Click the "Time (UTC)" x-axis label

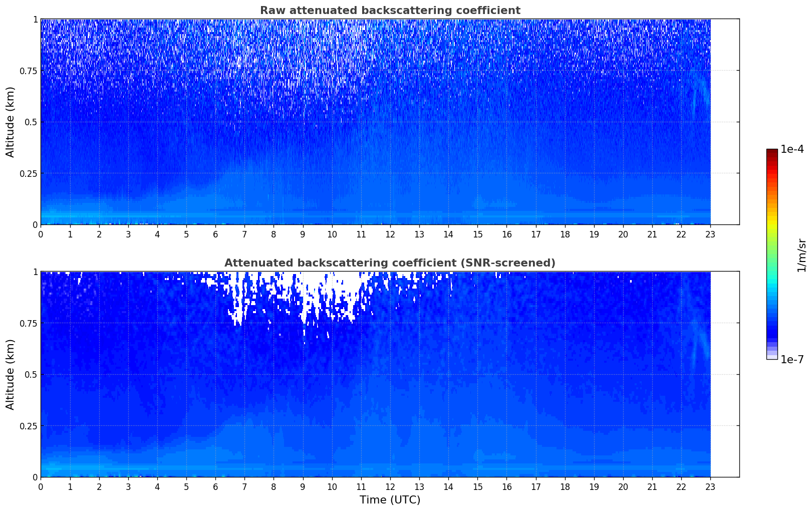pyautogui.click(x=390, y=500)
